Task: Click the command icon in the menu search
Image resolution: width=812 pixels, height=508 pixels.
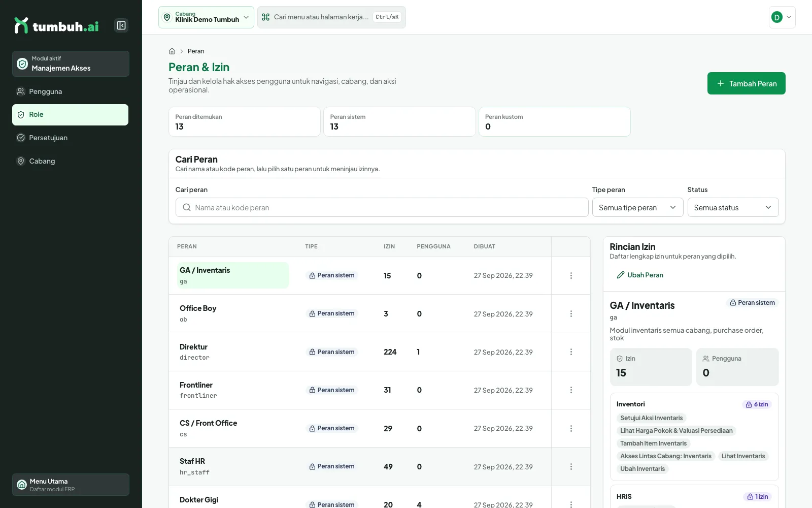Action: pyautogui.click(x=265, y=17)
